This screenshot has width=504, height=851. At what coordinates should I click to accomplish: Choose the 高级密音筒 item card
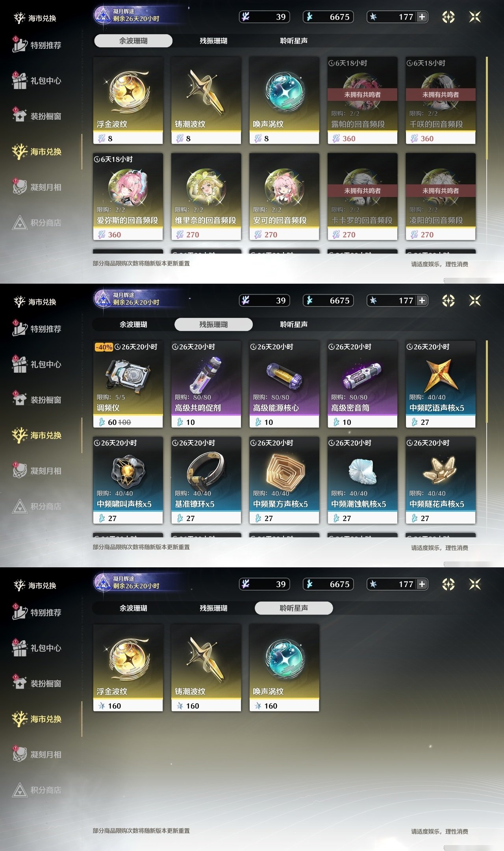[x=362, y=384]
